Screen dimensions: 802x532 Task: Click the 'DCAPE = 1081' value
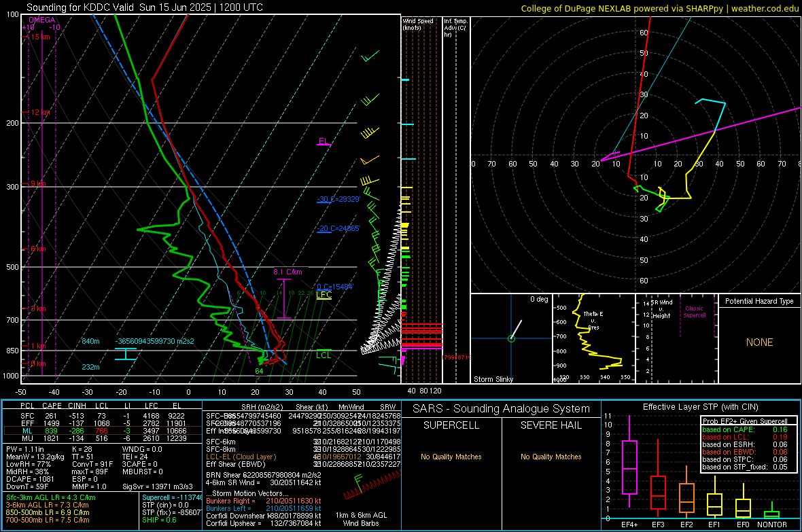click(30, 479)
